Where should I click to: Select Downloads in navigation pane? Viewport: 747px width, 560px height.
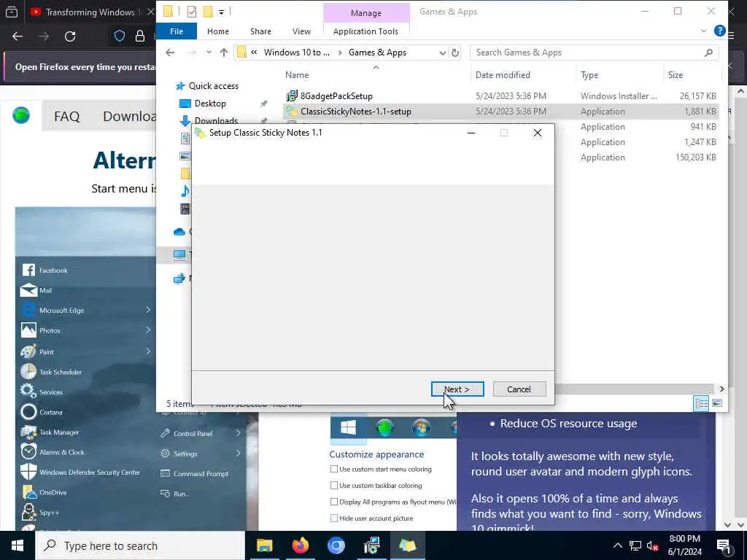click(216, 120)
